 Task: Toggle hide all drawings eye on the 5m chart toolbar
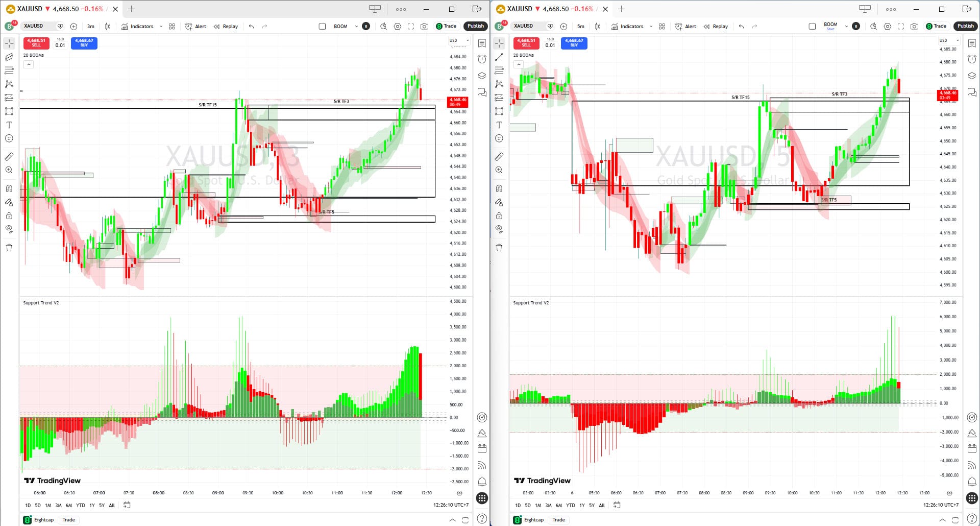coord(499,229)
